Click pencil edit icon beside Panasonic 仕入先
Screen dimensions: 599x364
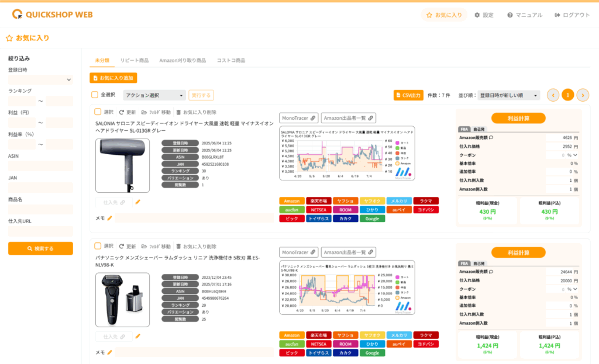(x=138, y=337)
